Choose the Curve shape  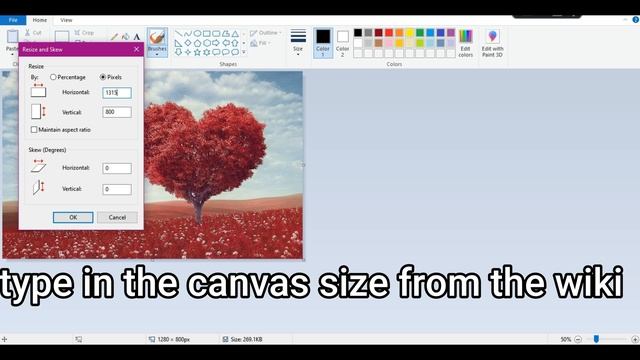point(188,33)
